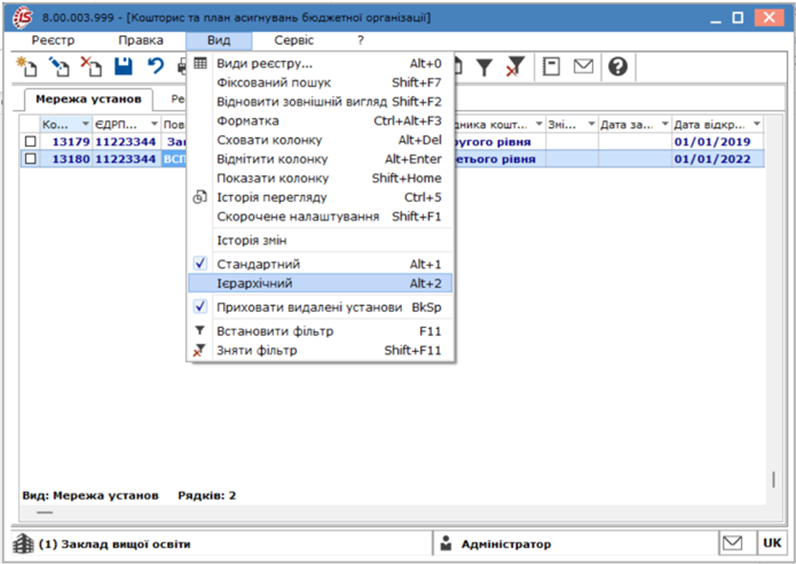Click the edit record pencil icon

[x=59, y=67]
